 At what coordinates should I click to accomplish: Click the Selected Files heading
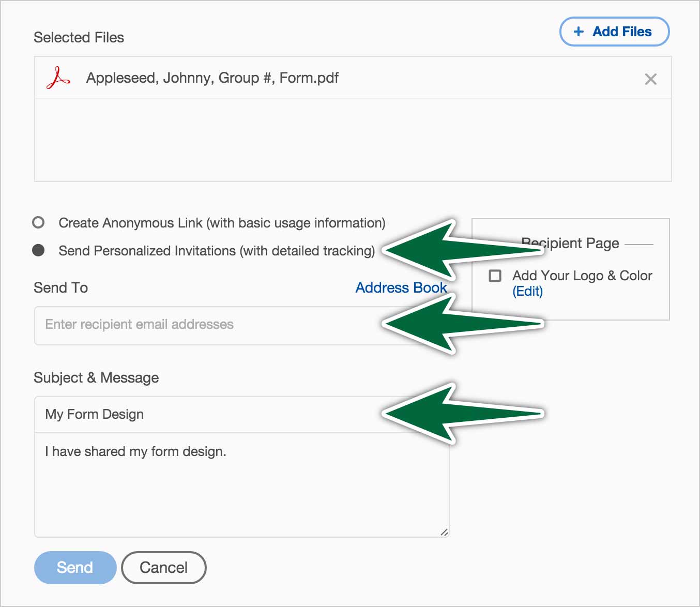pyautogui.click(x=79, y=38)
